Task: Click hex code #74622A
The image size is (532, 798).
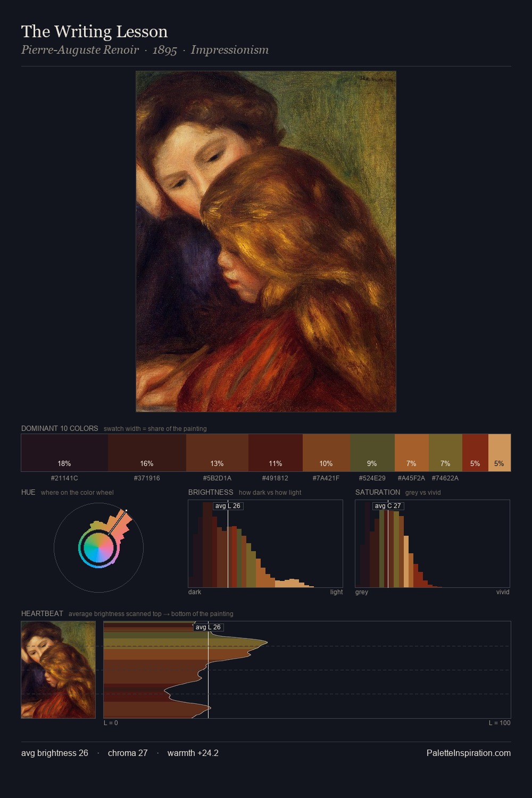Action: point(445,478)
